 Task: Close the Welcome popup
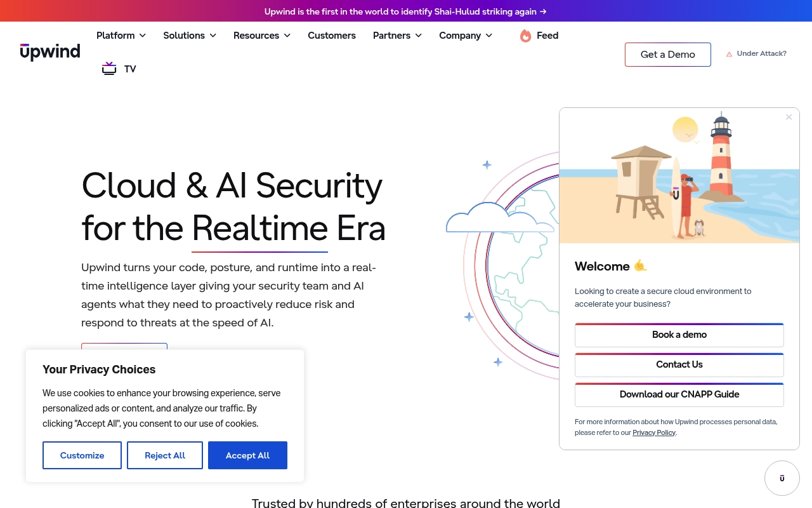(789, 117)
